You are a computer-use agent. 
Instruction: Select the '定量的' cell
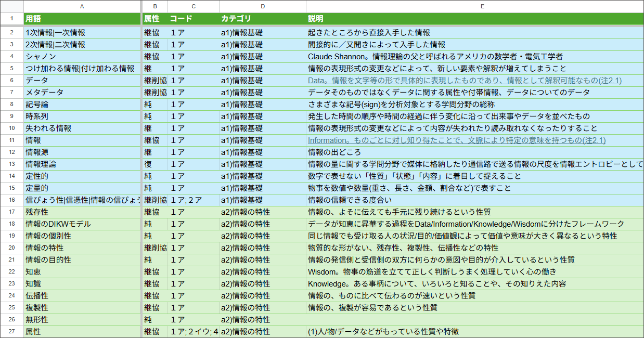tap(82, 188)
